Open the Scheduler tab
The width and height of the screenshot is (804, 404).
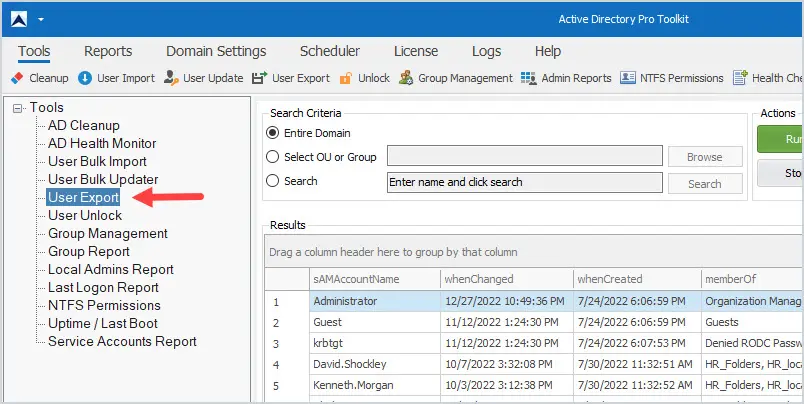click(330, 51)
